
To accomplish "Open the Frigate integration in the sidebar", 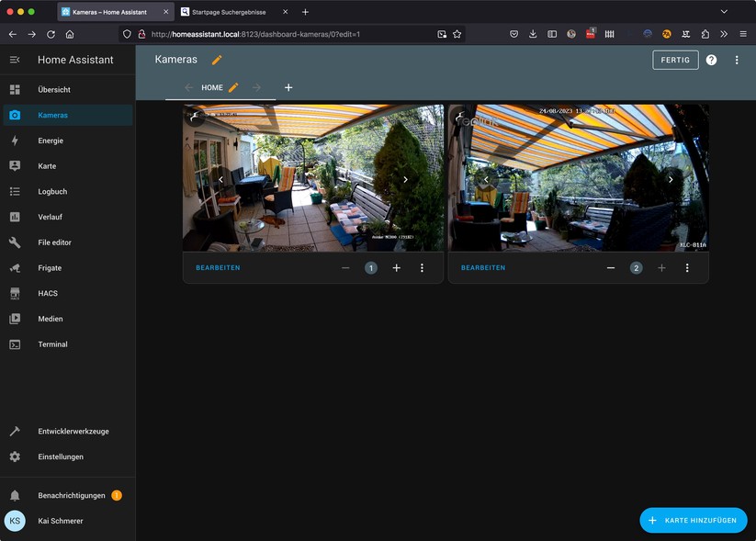I will click(54, 268).
